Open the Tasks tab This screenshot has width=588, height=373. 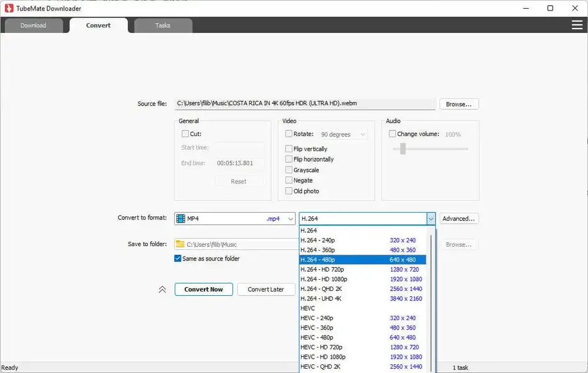tap(163, 25)
